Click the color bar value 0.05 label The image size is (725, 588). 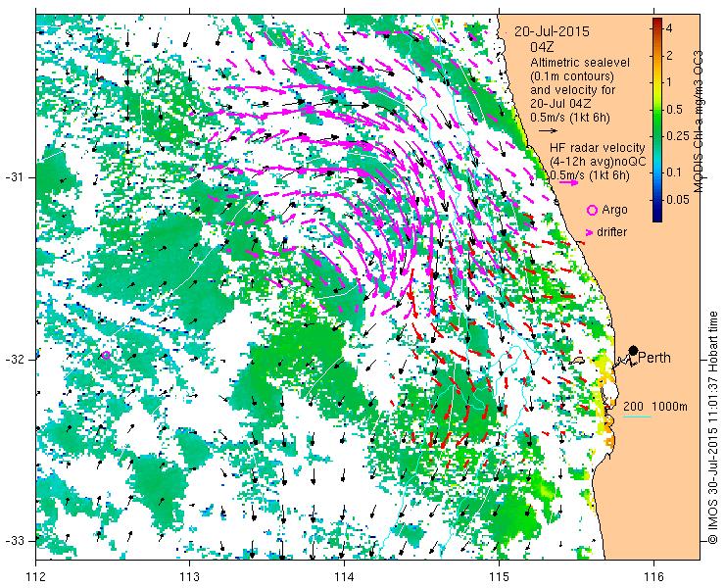click(677, 199)
